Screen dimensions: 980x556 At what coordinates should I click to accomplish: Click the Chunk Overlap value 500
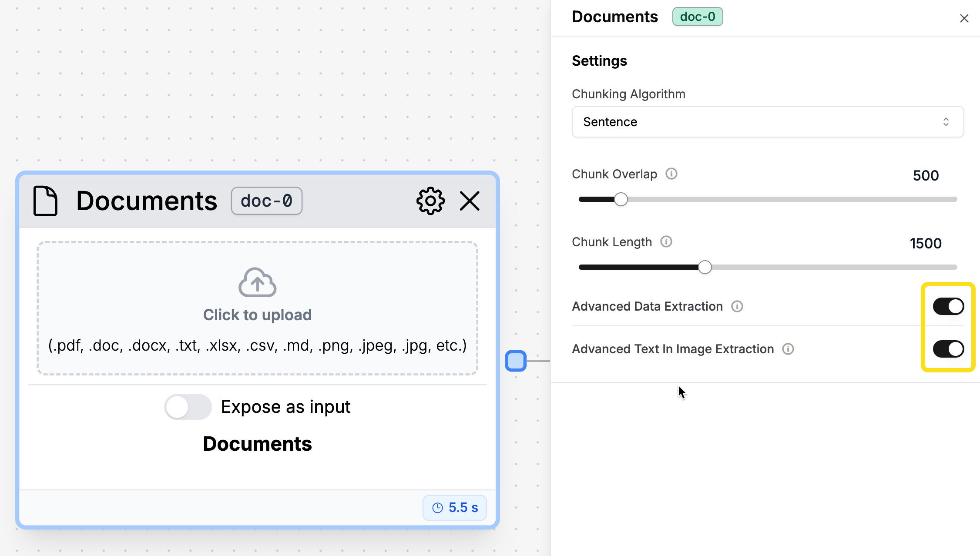(926, 175)
